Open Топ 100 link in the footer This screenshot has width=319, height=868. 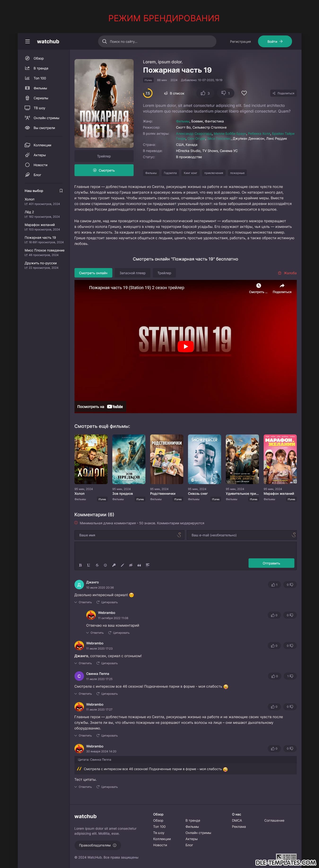[x=159, y=827]
